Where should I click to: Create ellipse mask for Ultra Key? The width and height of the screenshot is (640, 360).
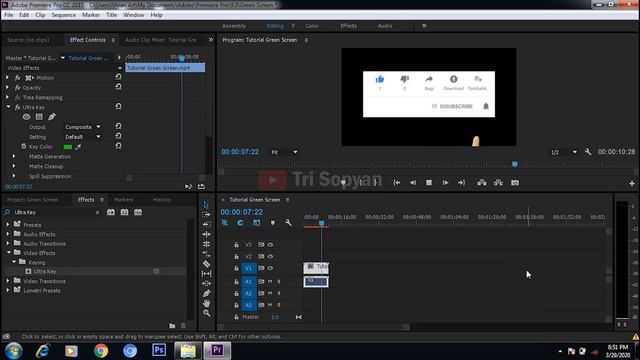(x=27, y=117)
